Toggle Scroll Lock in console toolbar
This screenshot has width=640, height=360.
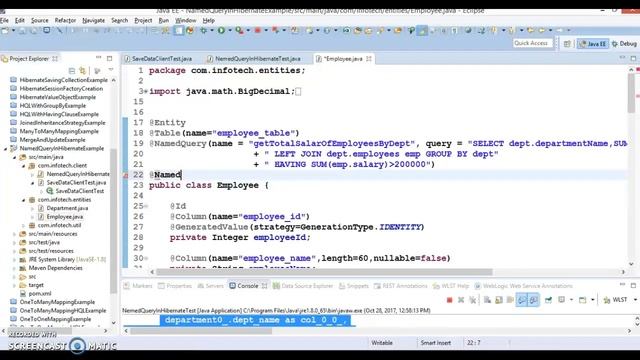pyautogui.click(x=499, y=300)
